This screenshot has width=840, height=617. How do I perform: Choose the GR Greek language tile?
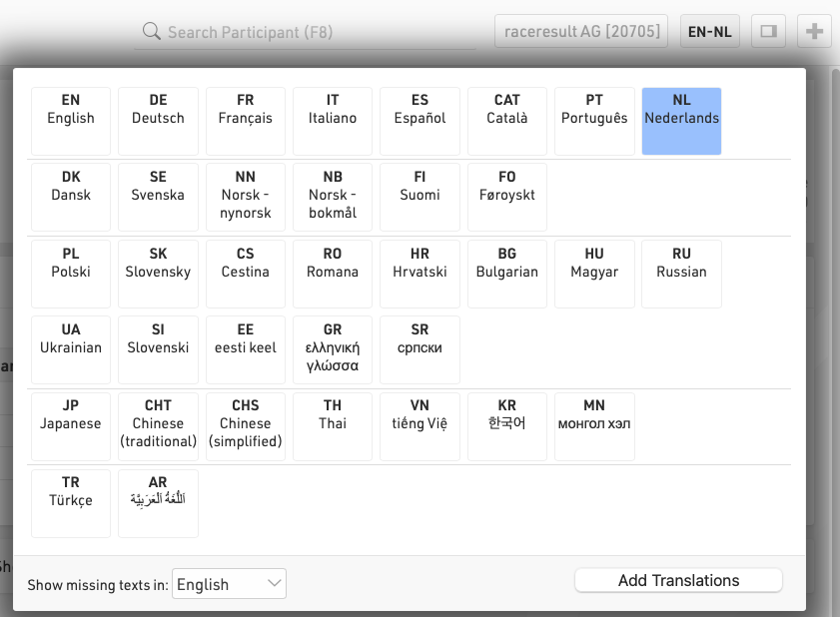[x=333, y=349]
